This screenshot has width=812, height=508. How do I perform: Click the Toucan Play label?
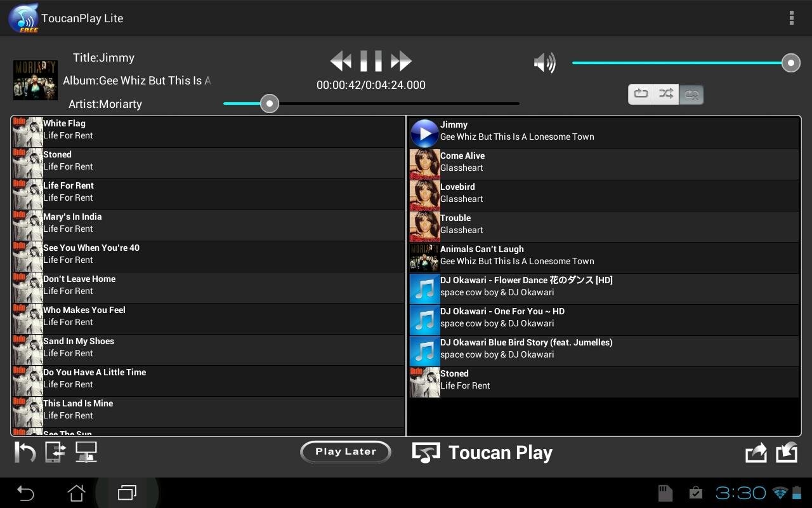pyautogui.click(x=501, y=453)
